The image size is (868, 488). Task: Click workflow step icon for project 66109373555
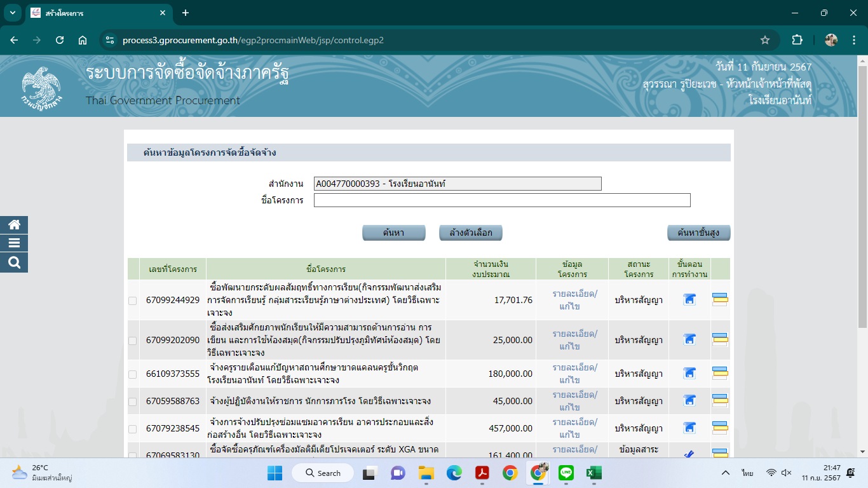[689, 374]
